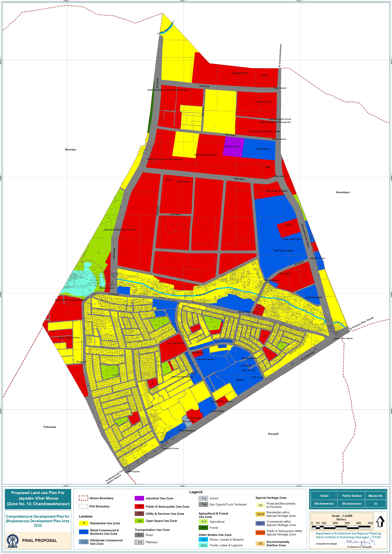Click the 'Ekamra Kanan' label
Image resolution: width=392 pixels, height=554 pixels.
click(106, 288)
